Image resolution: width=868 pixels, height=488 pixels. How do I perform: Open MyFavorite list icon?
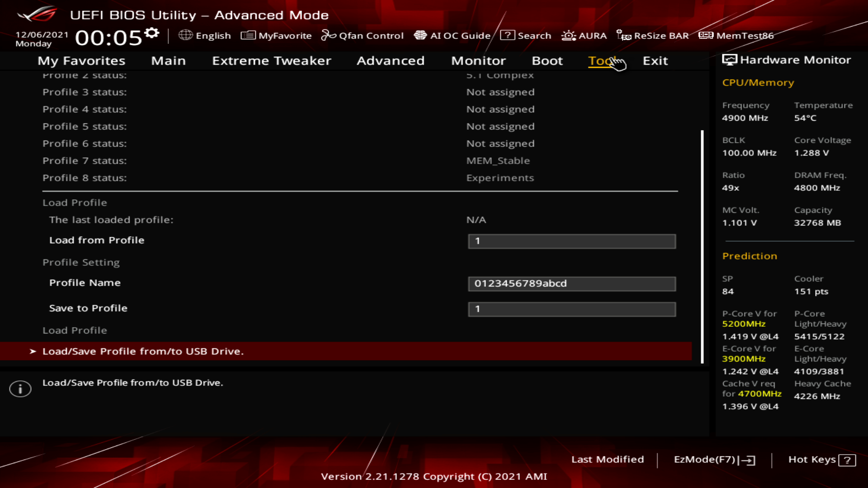tap(248, 35)
